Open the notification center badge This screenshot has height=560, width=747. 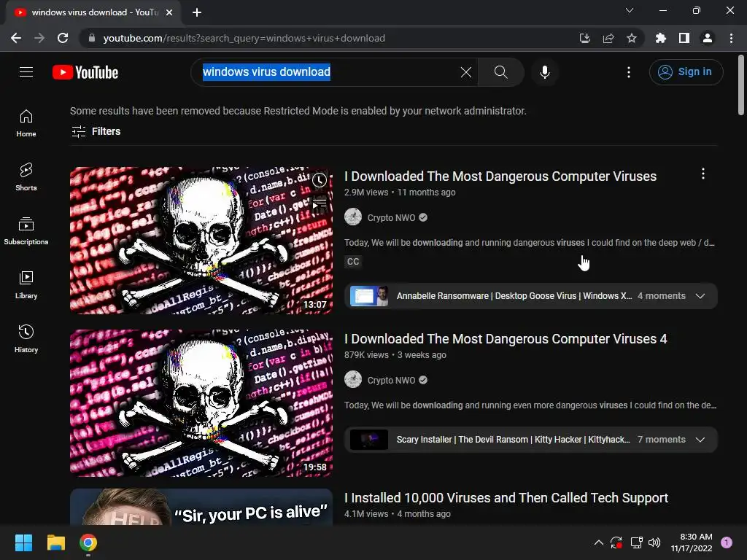pos(727,542)
